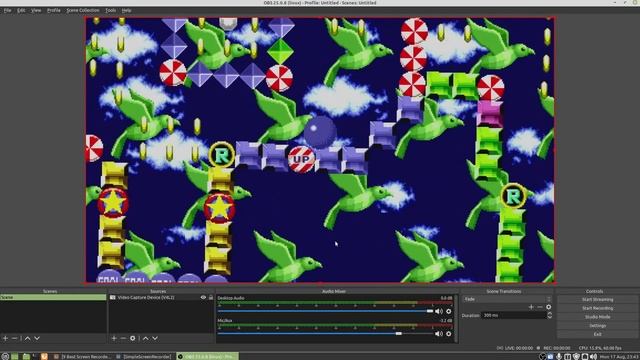The image size is (640, 360).
Task: Select the Scene entry in Scenes list
Action: coord(53,298)
